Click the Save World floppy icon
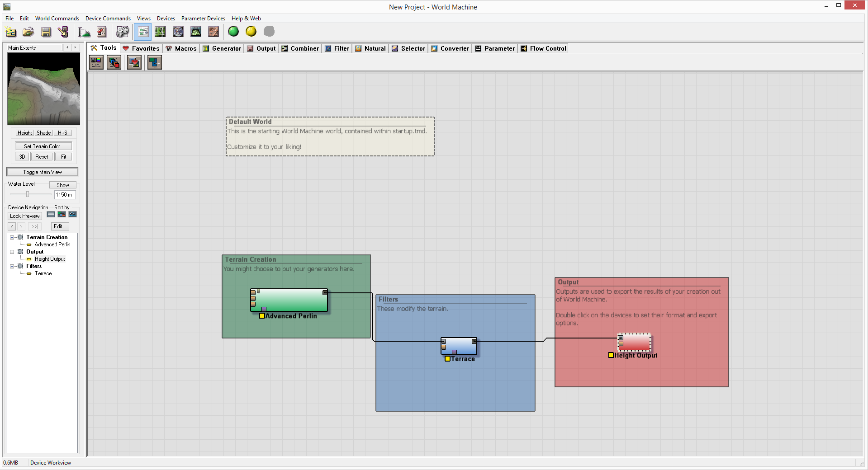This screenshot has width=868, height=470. [46, 32]
